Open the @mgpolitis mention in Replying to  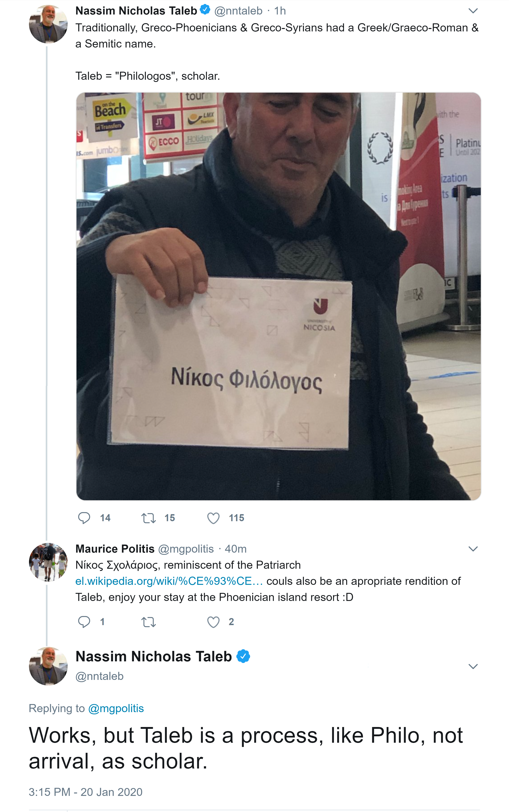pyautogui.click(x=116, y=708)
